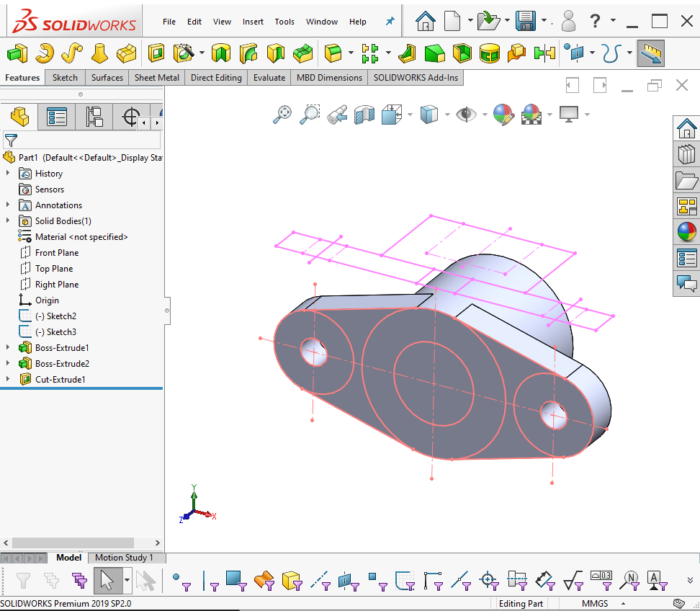Unpin the menu bar pin

pos(389,21)
